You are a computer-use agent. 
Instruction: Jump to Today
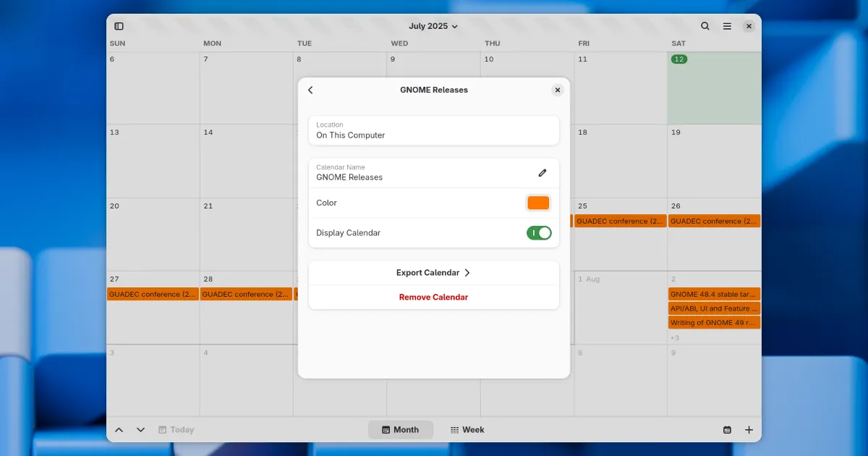pyautogui.click(x=176, y=430)
